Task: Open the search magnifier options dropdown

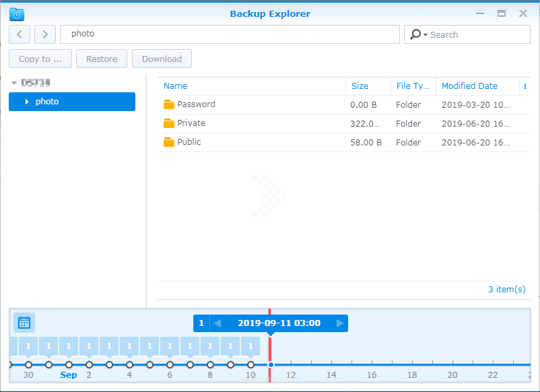Action: 418,34
